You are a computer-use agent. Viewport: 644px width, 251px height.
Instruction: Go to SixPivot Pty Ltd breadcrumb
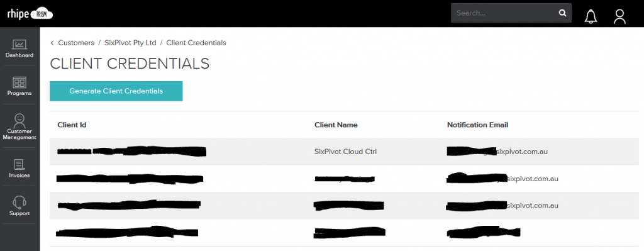click(x=130, y=43)
